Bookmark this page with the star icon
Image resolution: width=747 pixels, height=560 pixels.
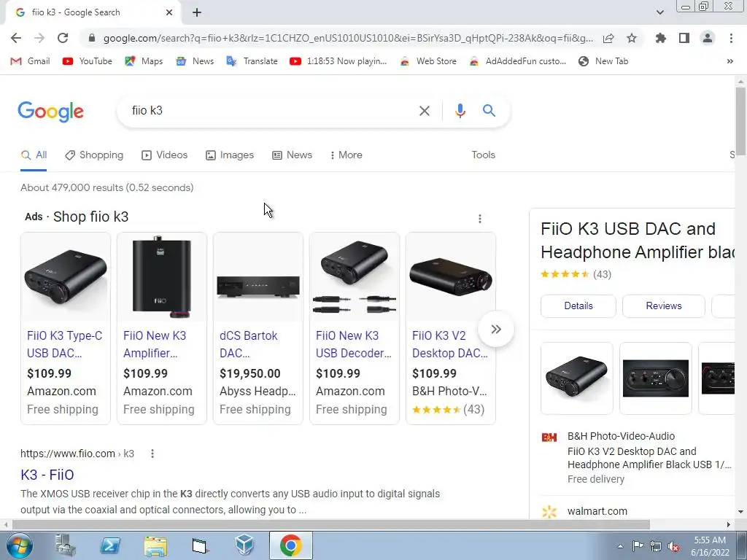click(632, 38)
